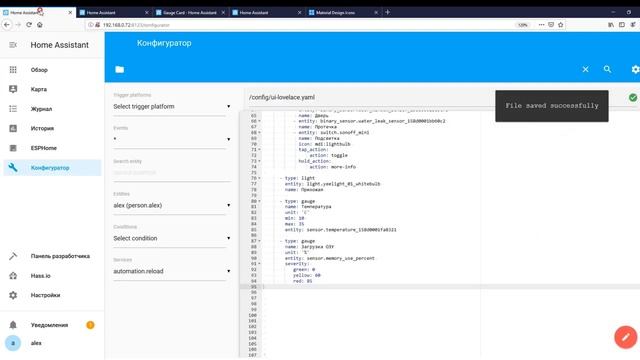Viewport: 640px width, 360px height.
Task: Fold code at line 66
Action: click(x=259, y=121)
